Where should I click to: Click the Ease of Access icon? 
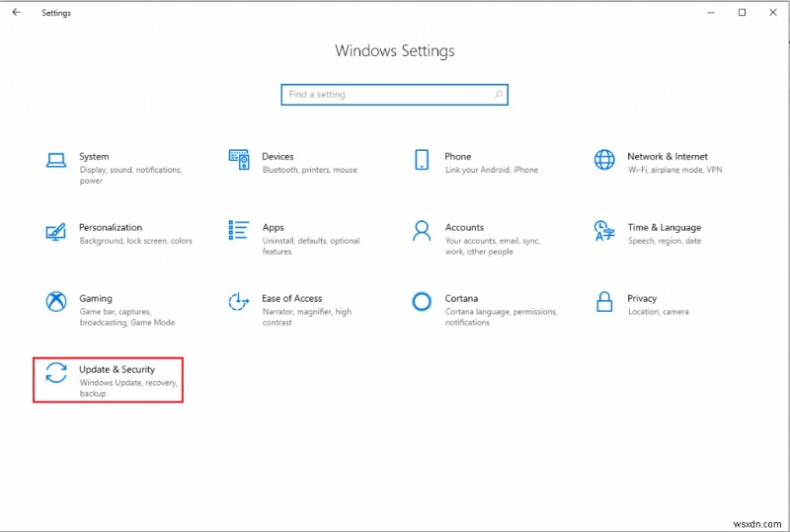(239, 302)
